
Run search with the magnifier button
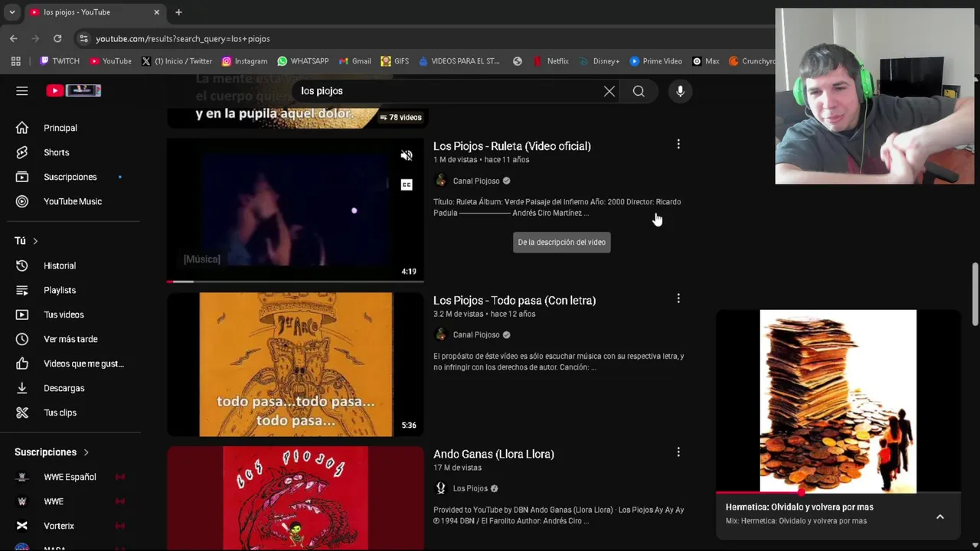pos(639,91)
